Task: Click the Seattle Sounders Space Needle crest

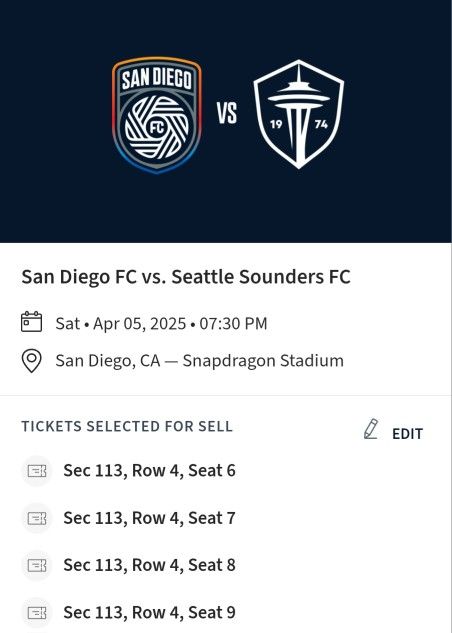Action: tap(299, 114)
